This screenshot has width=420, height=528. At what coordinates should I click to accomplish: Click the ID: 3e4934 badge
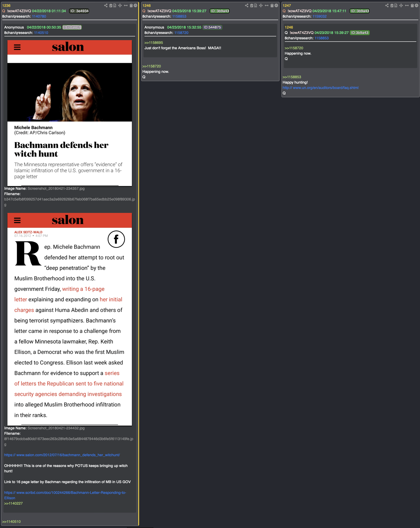(79, 11)
